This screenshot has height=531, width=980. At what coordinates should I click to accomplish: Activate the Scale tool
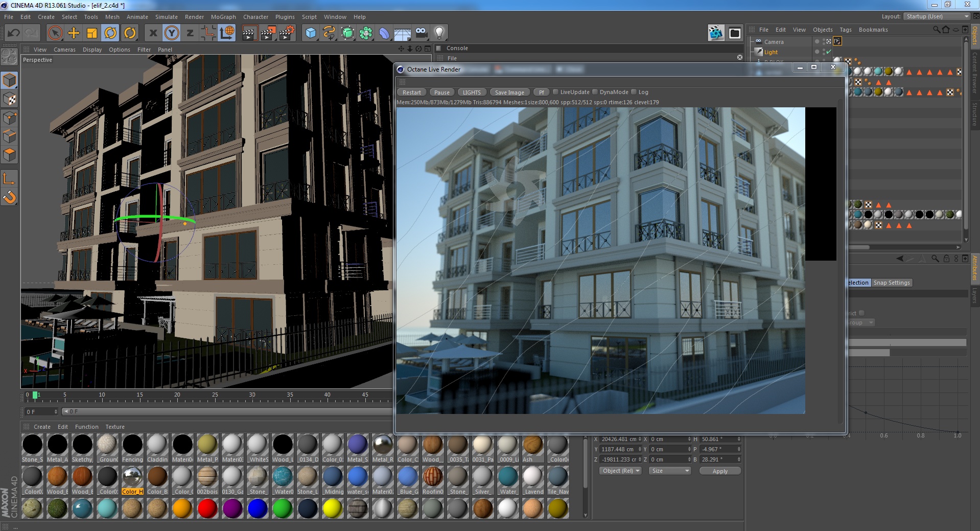(x=92, y=33)
